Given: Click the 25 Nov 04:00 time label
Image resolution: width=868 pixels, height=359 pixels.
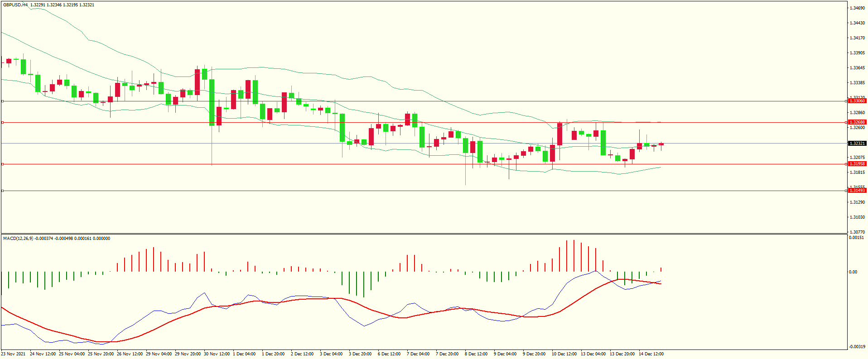Looking at the screenshot, I should [72, 354].
